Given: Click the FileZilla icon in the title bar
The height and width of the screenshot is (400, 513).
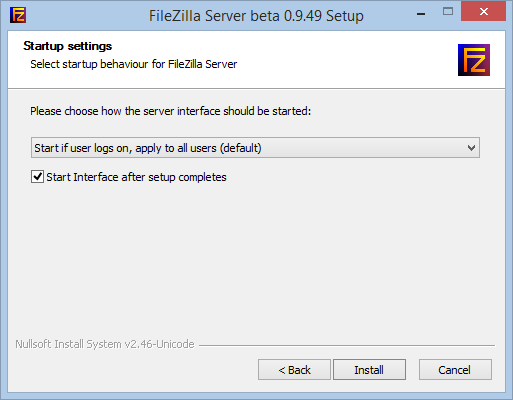Looking at the screenshot, I should tap(18, 15).
